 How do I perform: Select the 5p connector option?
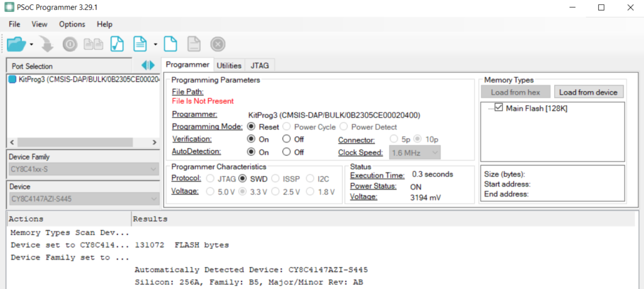(394, 139)
